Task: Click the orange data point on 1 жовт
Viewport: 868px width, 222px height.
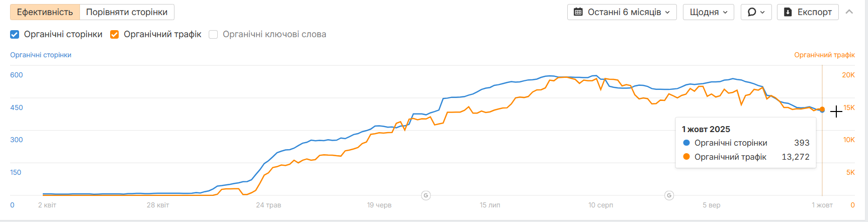Action: pos(822,109)
